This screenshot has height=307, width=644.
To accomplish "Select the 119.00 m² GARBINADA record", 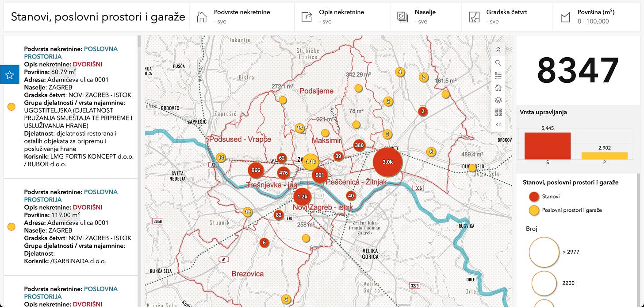I will point(72,228).
